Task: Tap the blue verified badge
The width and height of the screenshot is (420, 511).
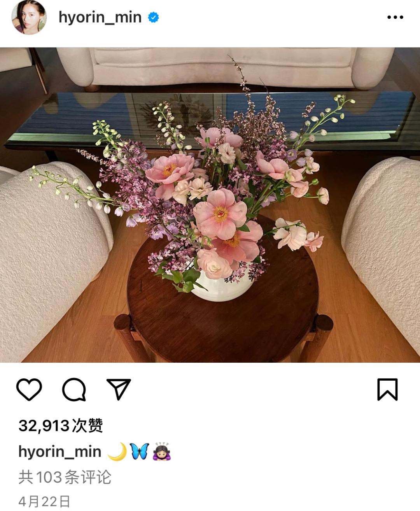Action: [154, 17]
